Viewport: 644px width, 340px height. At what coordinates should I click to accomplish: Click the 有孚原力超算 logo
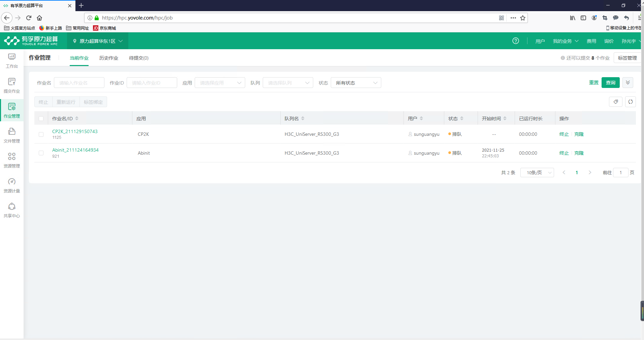point(31,41)
